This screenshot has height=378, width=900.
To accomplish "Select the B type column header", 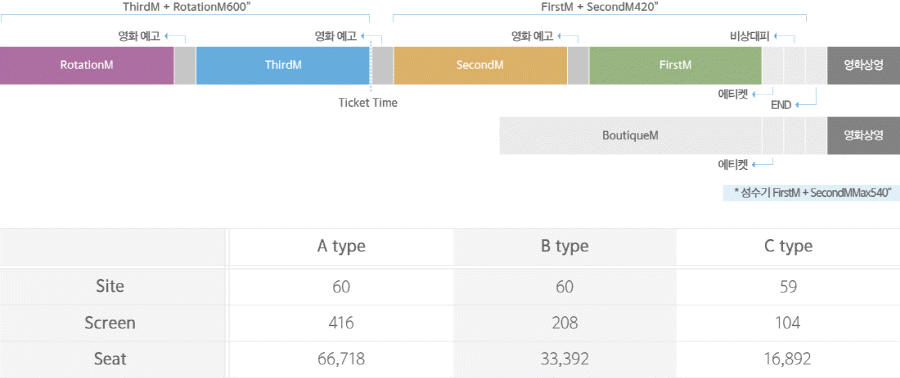I will point(565,247).
